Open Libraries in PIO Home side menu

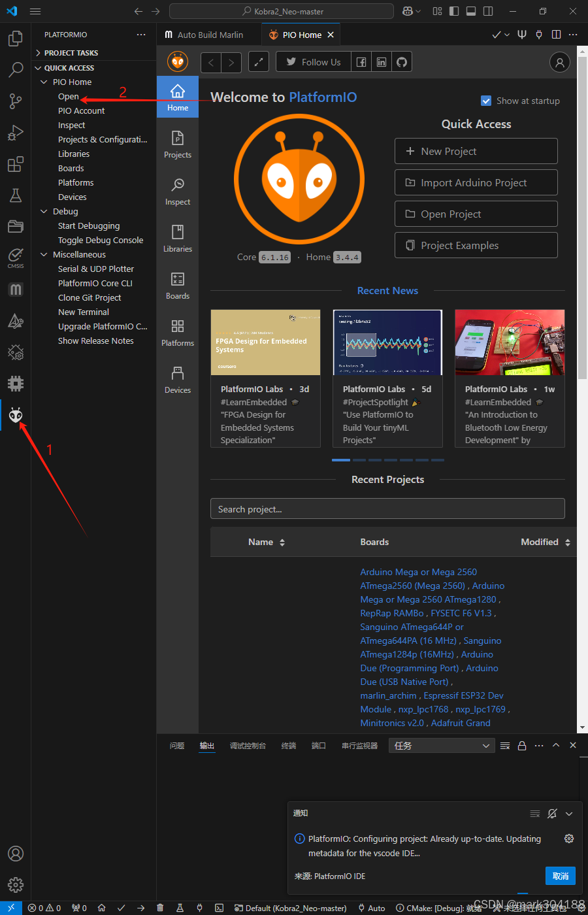pyautogui.click(x=178, y=238)
